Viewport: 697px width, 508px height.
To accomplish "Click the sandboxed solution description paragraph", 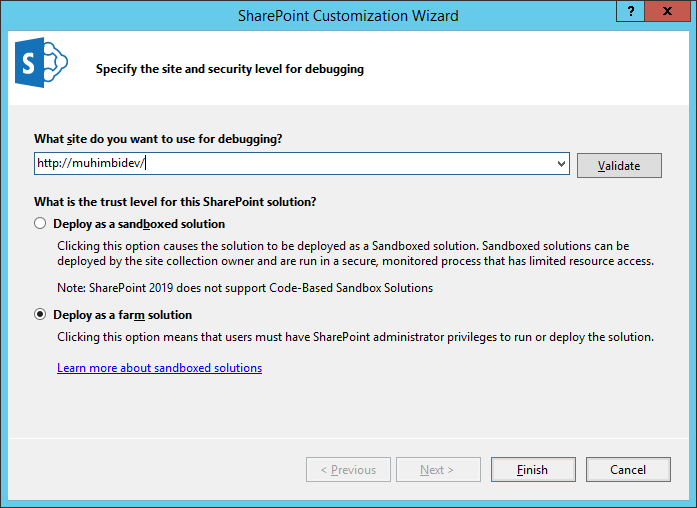I will [x=356, y=253].
